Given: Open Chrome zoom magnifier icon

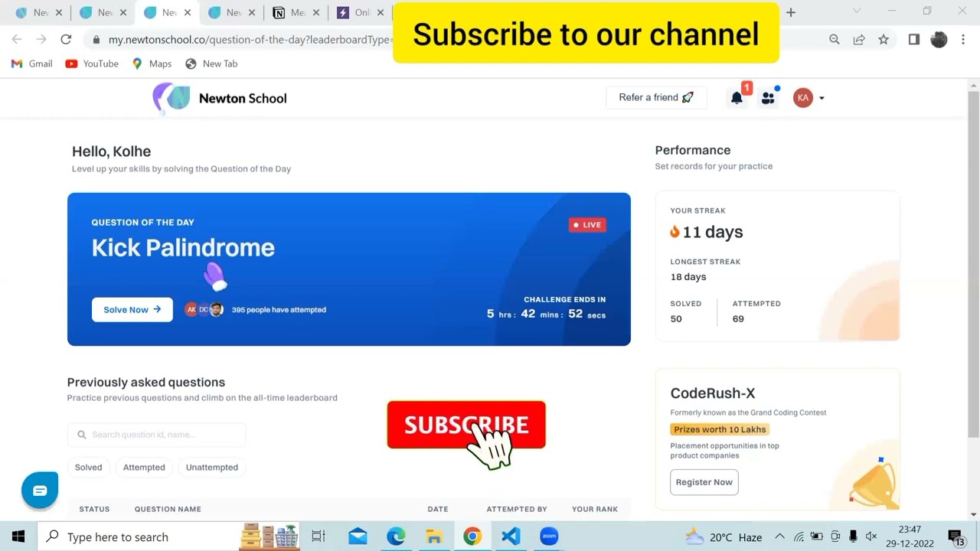Looking at the screenshot, I should [835, 39].
